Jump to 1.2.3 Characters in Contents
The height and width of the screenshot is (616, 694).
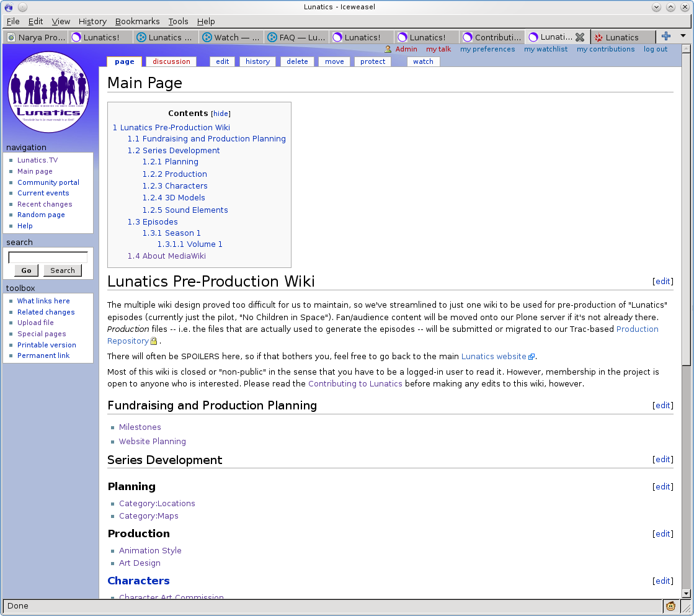coord(175,186)
